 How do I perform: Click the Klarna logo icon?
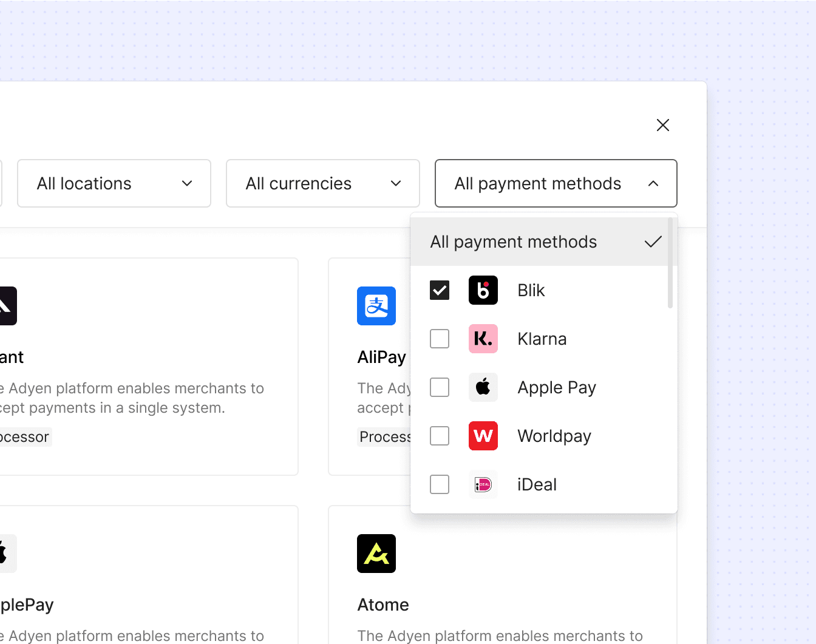(483, 339)
